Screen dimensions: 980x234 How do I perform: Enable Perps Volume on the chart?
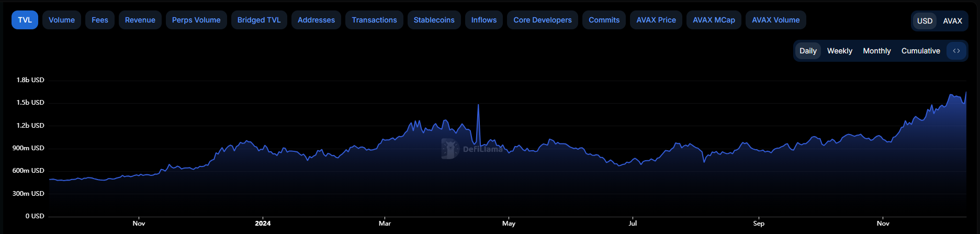click(196, 20)
